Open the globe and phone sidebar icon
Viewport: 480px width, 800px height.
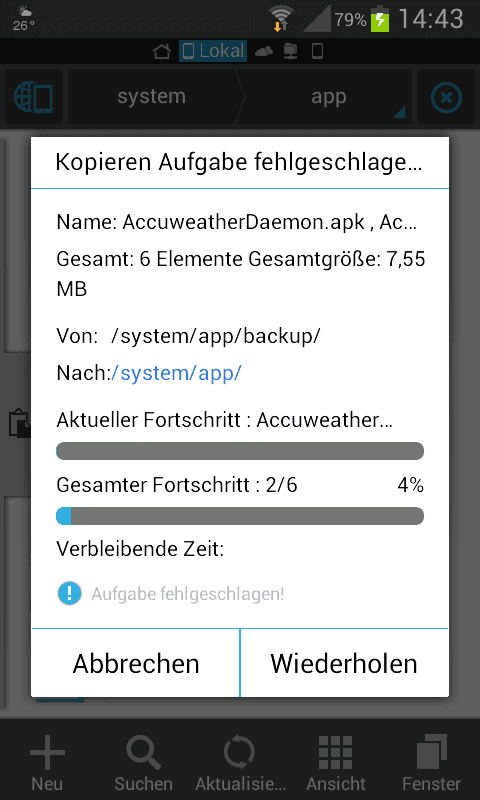point(34,97)
